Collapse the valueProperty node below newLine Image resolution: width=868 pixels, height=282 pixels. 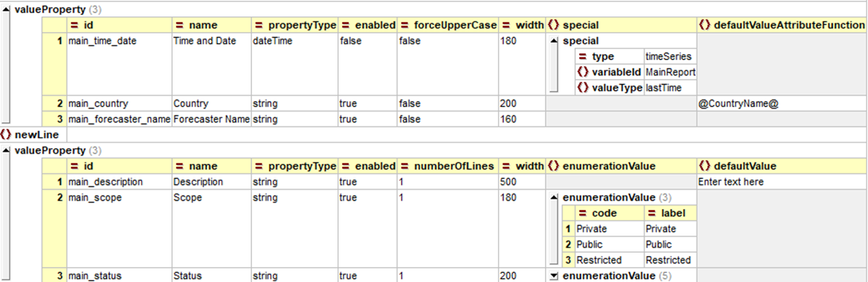coord(6,150)
